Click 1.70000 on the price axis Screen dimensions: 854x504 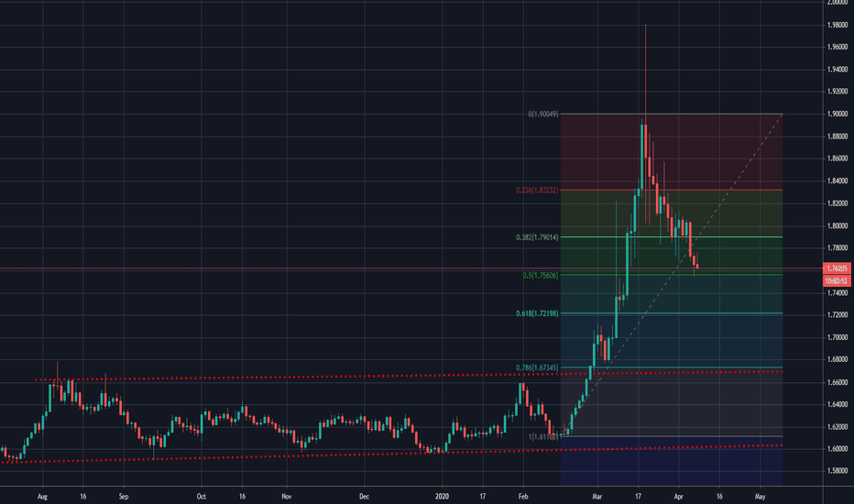(x=838, y=337)
